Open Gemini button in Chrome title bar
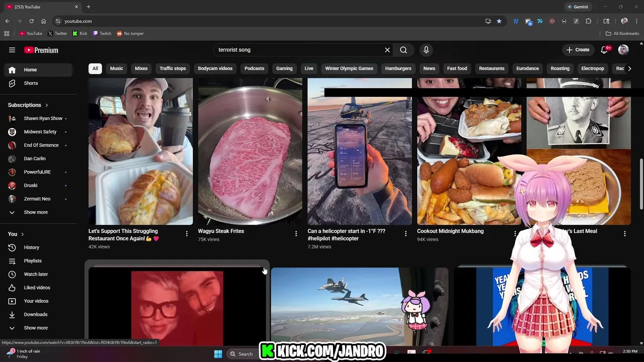The height and width of the screenshot is (362, 644). coord(578,7)
